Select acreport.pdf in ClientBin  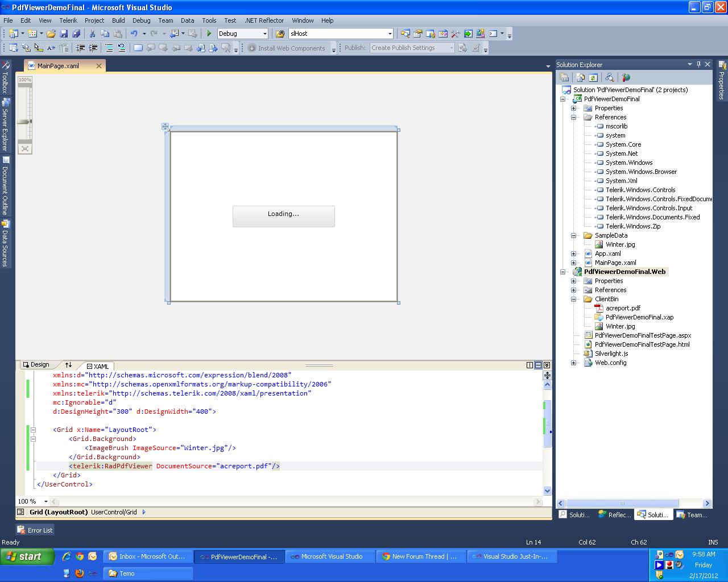pyautogui.click(x=623, y=308)
